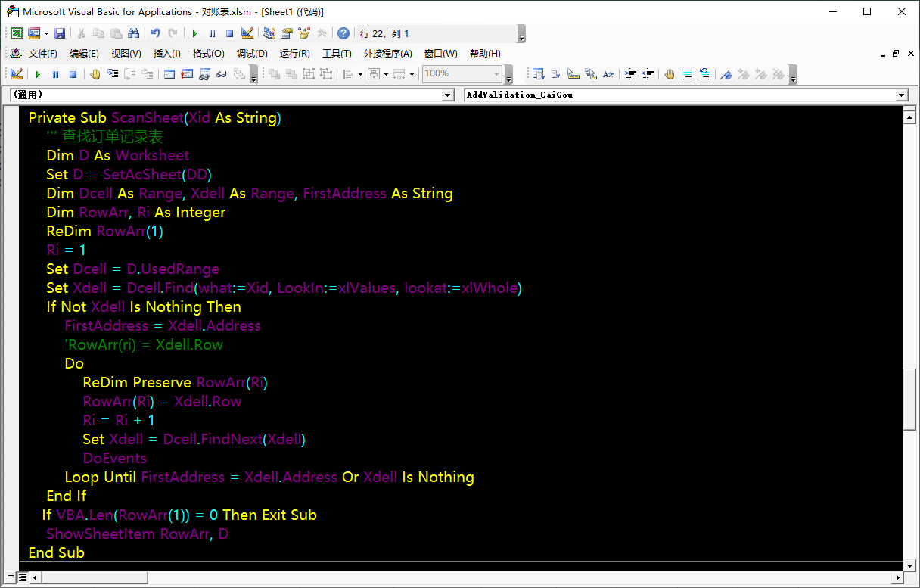Click the horizontal scrollbar right arrow
This screenshot has height=588, width=920.
[x=897, y=577]
